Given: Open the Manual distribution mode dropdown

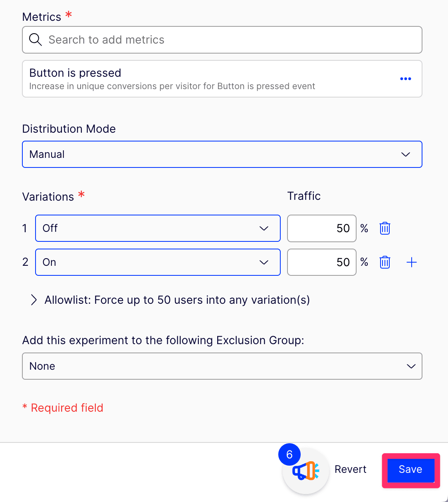Looking at the screenshot, I should coord(222,154).
